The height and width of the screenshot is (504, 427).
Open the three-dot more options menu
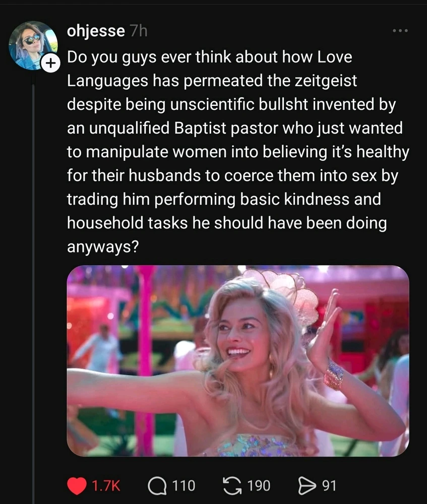click(400, 31)
